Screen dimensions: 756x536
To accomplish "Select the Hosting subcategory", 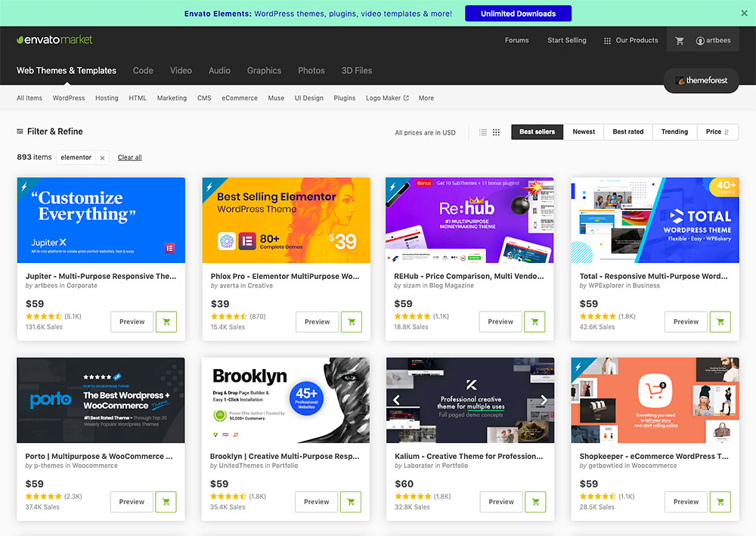I will (x=107, y=98).
